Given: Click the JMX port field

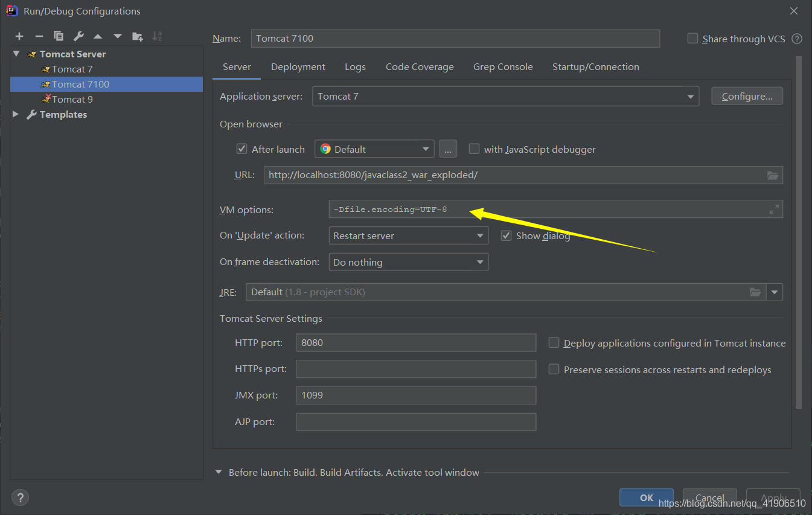Looking at the screenshot, I should click(x=416, y=395).
